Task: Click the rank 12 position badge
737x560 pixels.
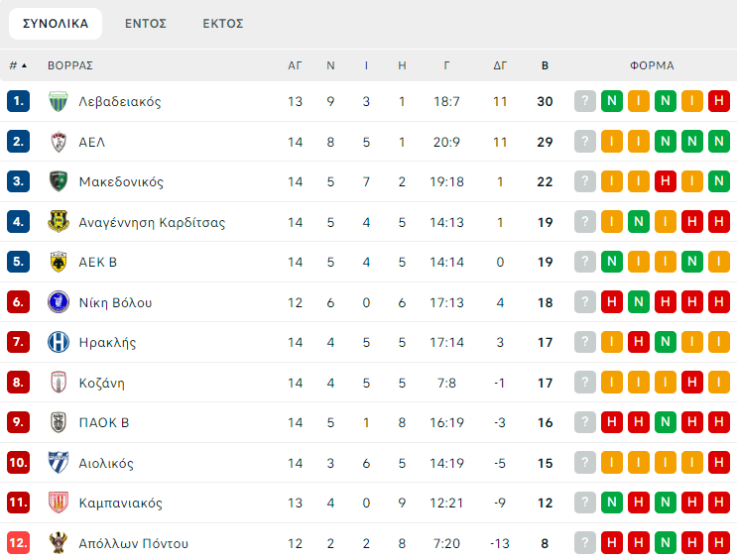Action: 19,543
